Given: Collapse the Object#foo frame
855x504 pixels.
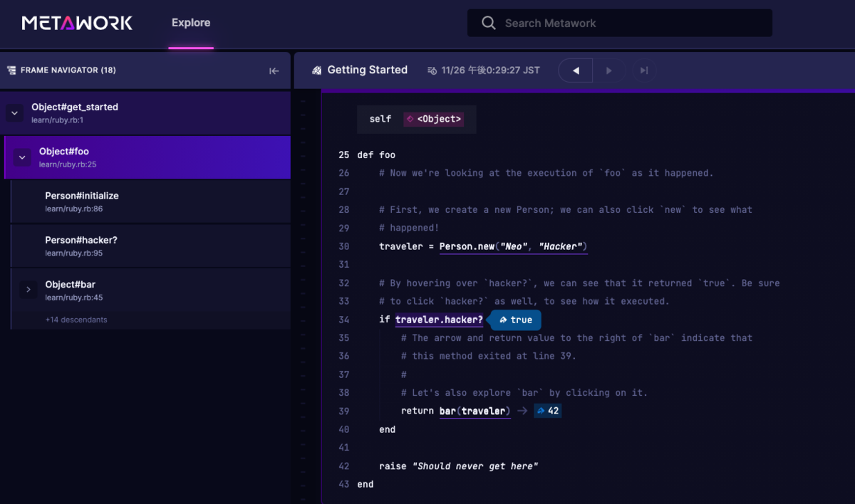Looking at the screenshot, I should (22, 157).
